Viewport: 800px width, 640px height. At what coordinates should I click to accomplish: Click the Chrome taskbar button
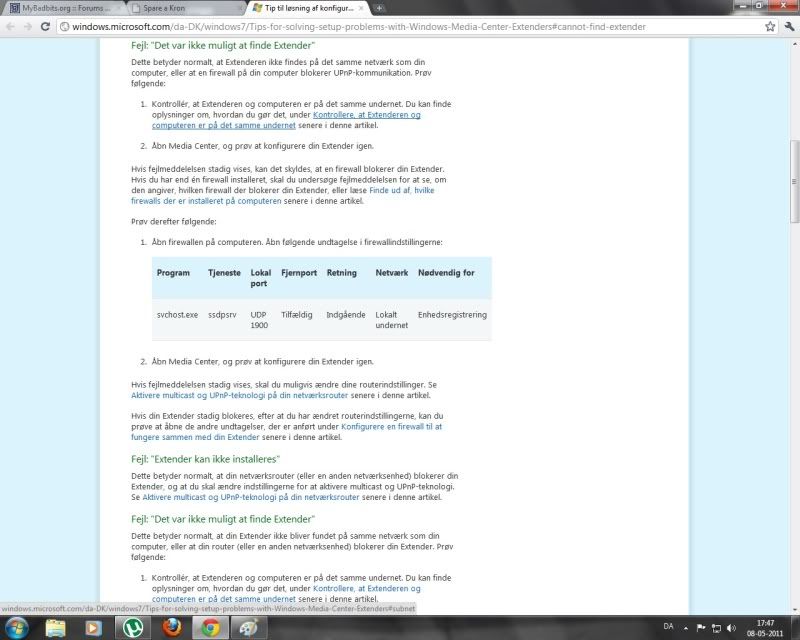[x=210, y=628]
